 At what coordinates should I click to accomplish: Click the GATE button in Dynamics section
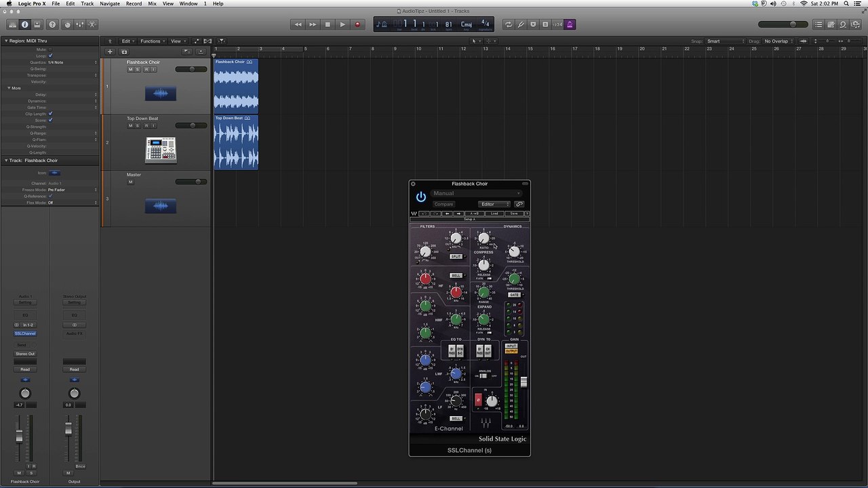[515, 295]
